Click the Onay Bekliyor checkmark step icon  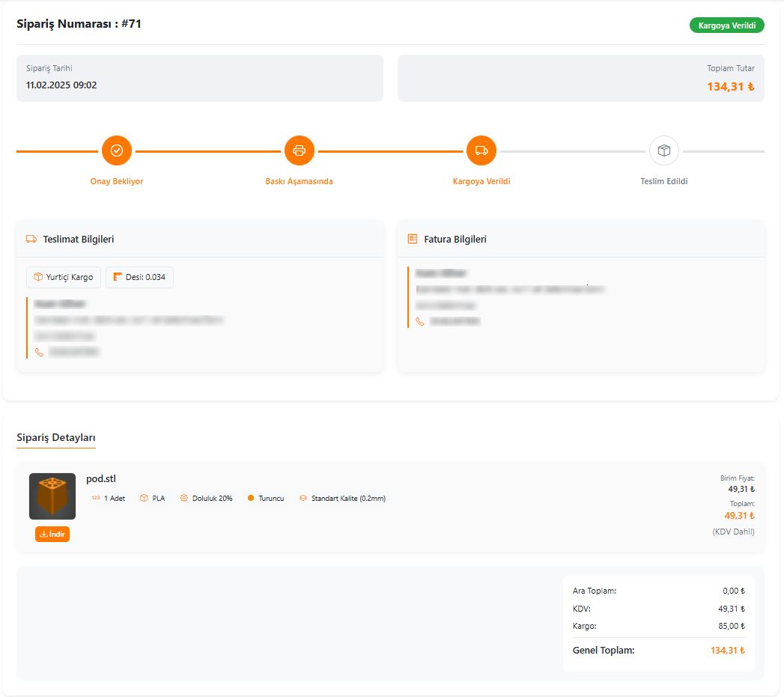tap(117, 150)
